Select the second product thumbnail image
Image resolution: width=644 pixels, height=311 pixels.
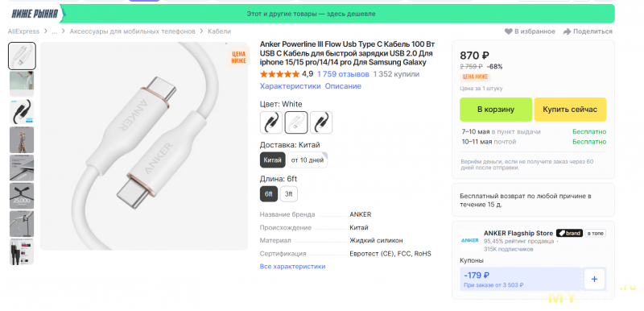point(22,84)
